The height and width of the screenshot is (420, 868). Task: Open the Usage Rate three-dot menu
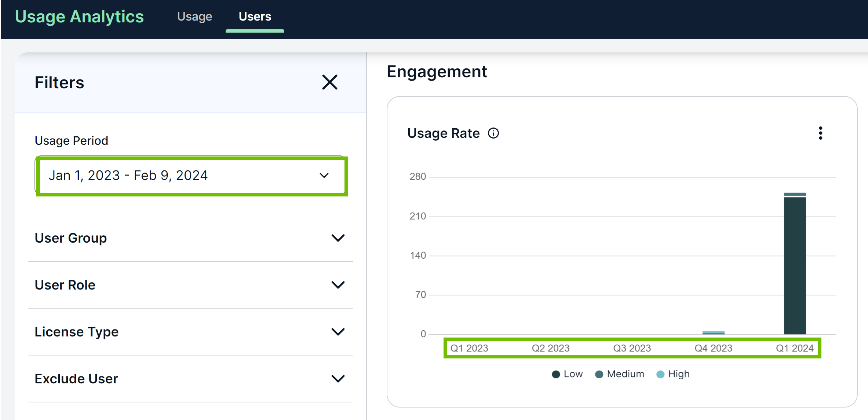tap(820, 133)
